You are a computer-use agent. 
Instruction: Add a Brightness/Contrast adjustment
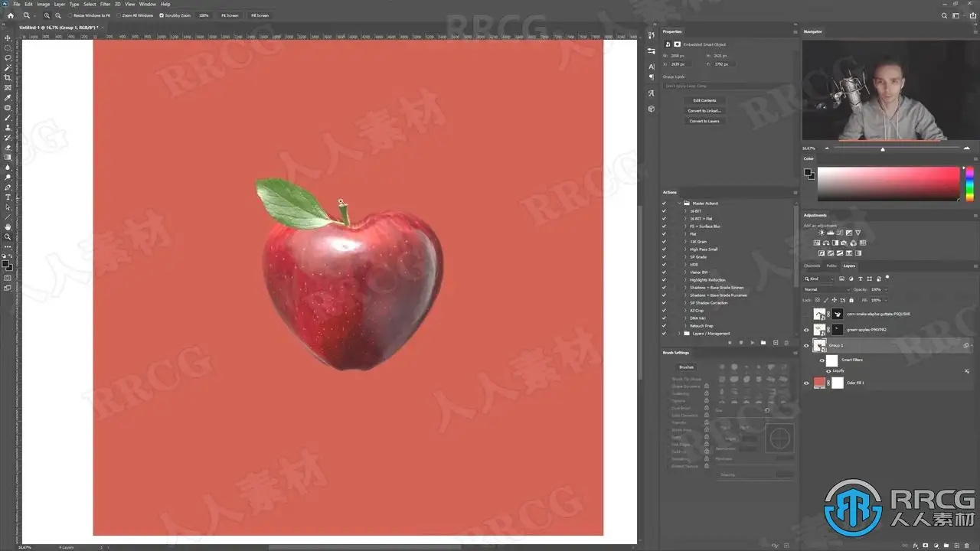point(823,233)
